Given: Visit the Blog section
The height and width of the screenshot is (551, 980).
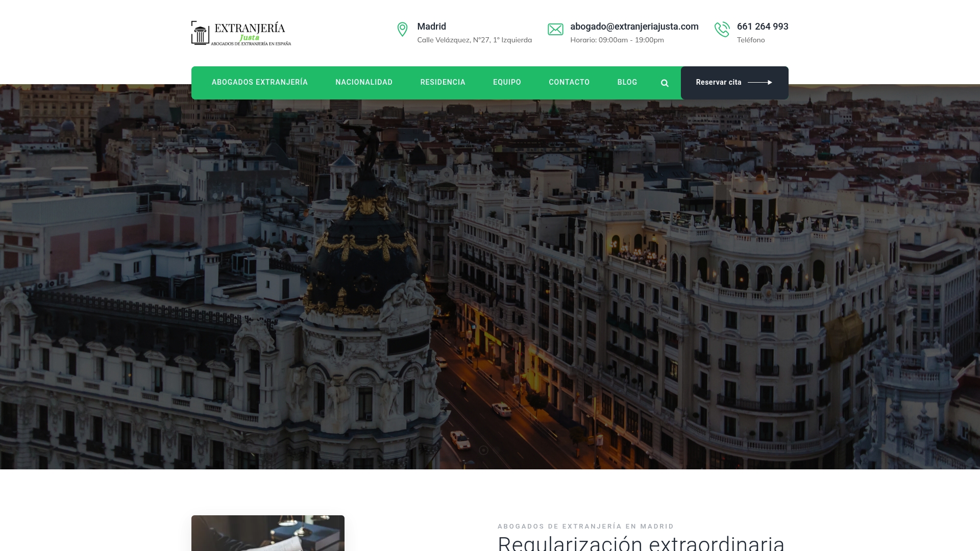Looking at the screenshot, I should (627, 82).
